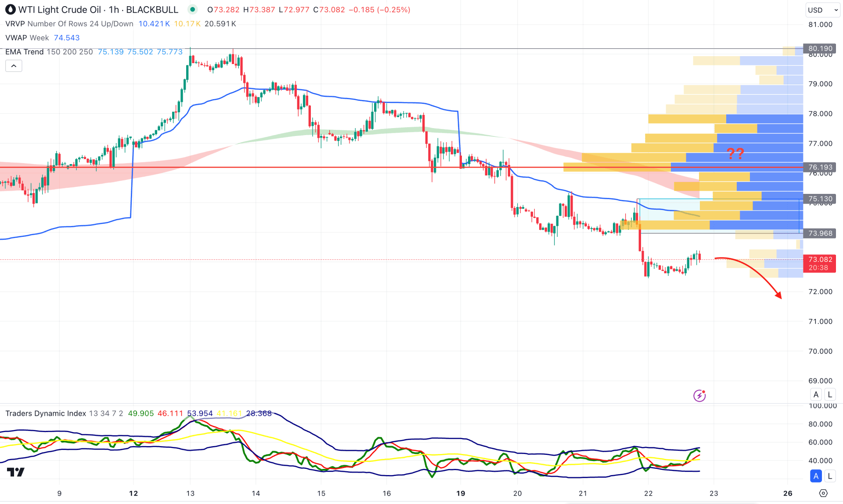Click EMA value 75.139
Image resolution: width=843 pixels, height=504 pixels.
(x=111, y=52)
